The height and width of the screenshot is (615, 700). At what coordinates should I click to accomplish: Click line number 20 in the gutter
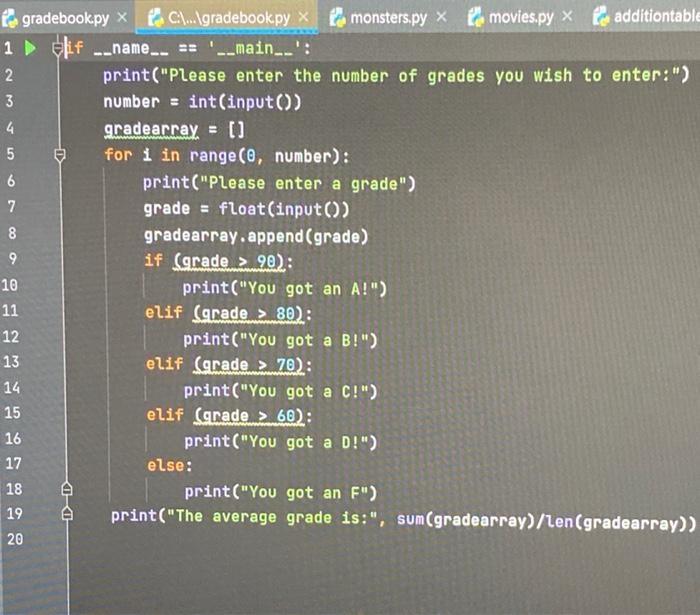[15, 539]
